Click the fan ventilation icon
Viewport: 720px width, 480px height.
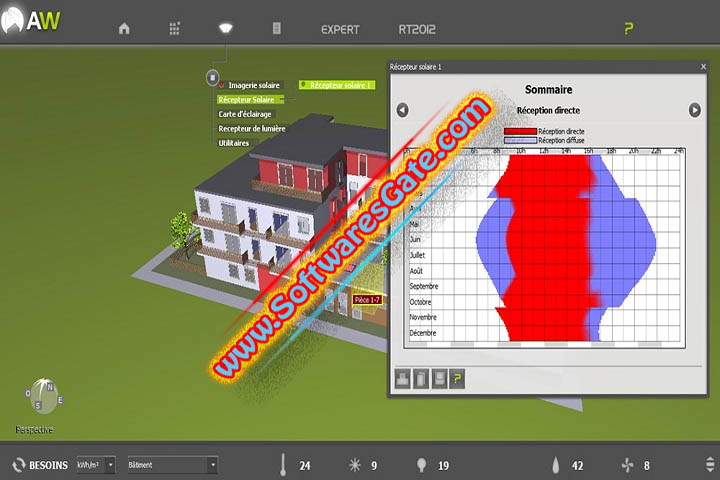(x=627, y=465)
